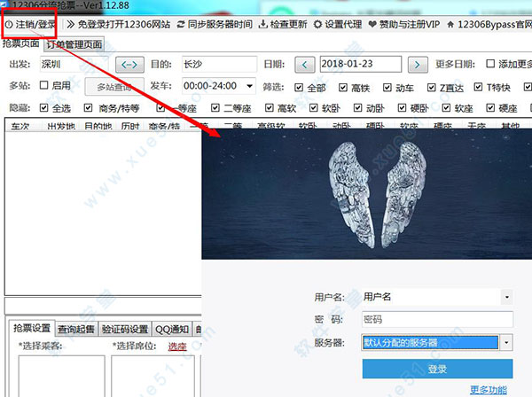The height and width of the screenshot is (397, 532).
Task: Click the 选座 link
Action: [x=177, y=346]
